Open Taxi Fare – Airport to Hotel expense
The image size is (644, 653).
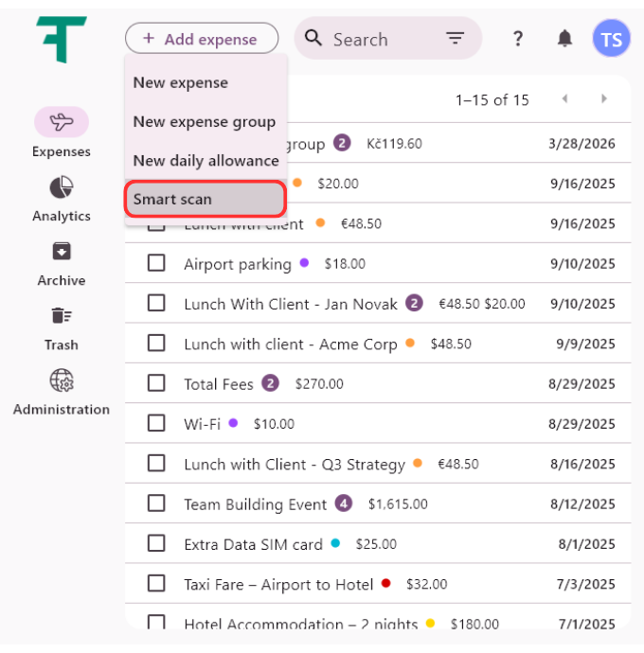[x=278, y=584]
